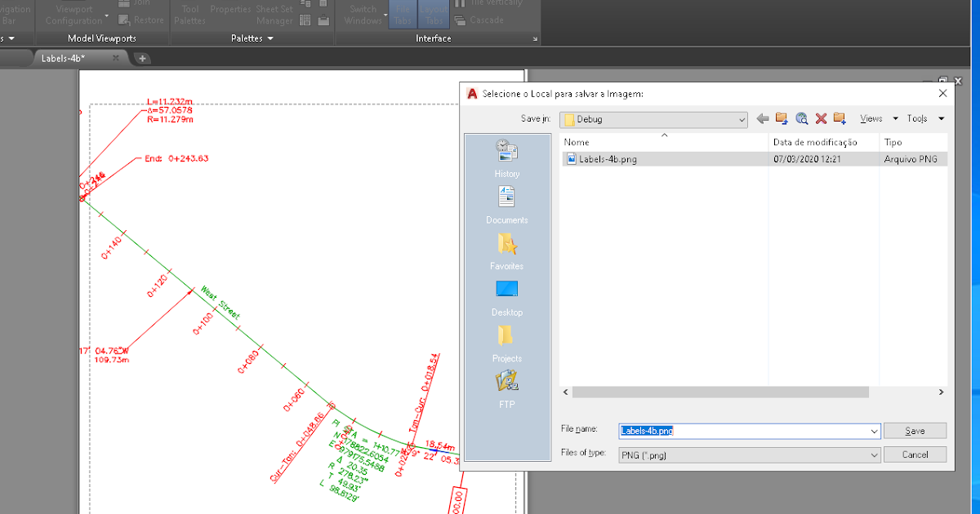Click the Cancel button
The width and height of the screenshot is (980, 514).
click(915, 454)
